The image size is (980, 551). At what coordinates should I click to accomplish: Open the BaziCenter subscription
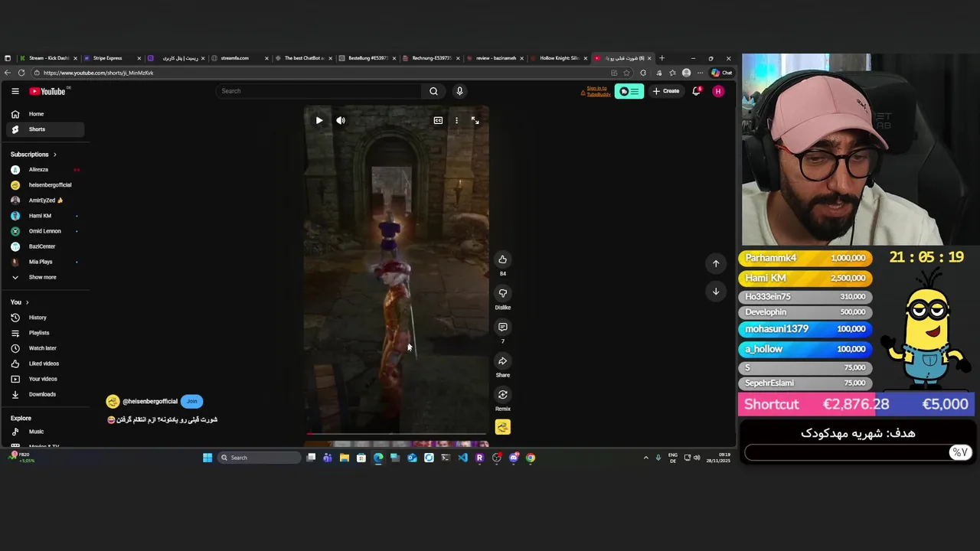click(46, 246)
